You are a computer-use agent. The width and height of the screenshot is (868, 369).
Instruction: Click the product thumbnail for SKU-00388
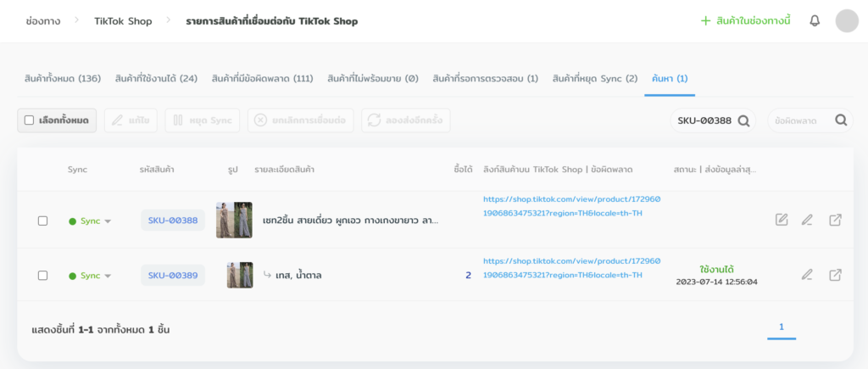click(234, 220)
